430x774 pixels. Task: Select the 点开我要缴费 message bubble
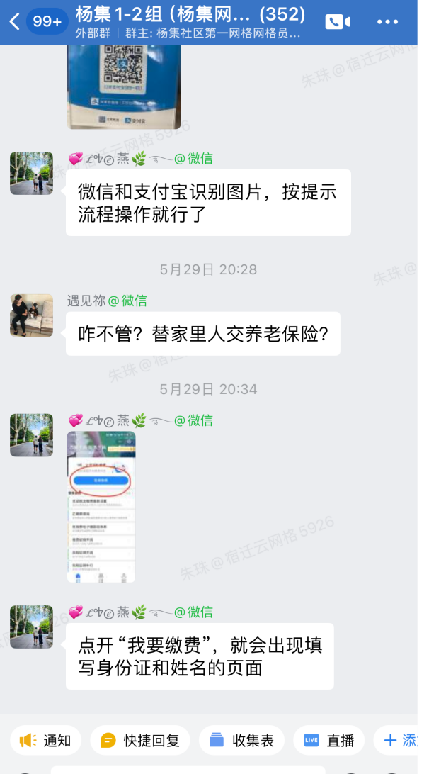(200, 657)
